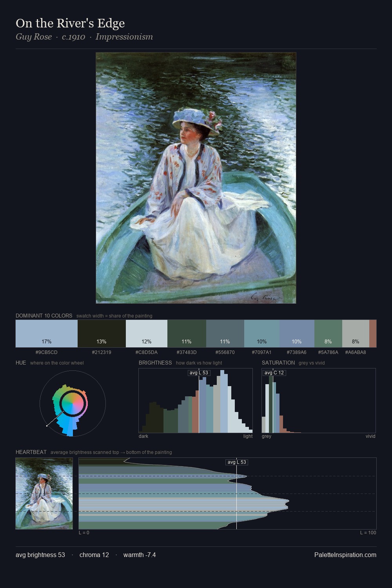The height and width of the screenshot is (588, 392).
Task: Click the SATURATION section heading
Action: point(278,363)
